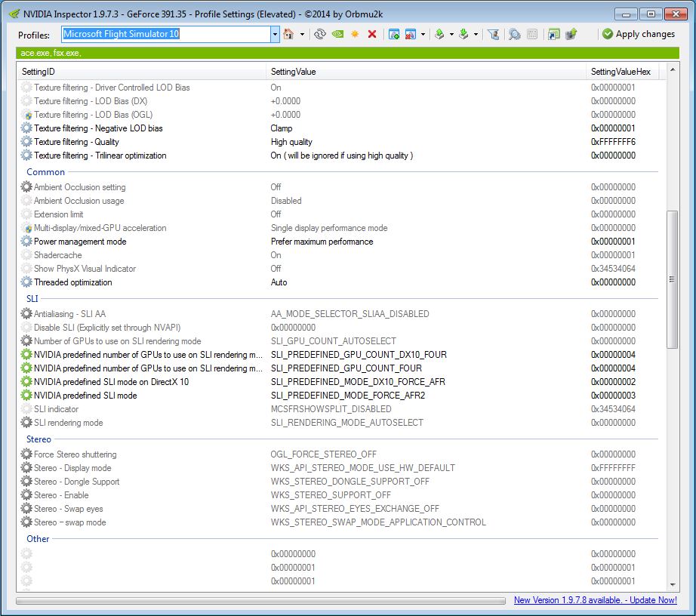Viewport: 696px width, 616px height.
Task: Open the bit value editor icon
Action: (x=531, y=34)
